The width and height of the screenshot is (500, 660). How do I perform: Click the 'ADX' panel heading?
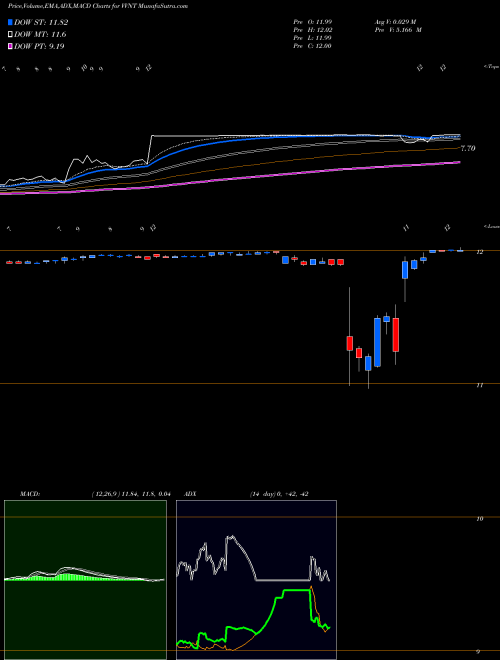(x=191, y=494)
